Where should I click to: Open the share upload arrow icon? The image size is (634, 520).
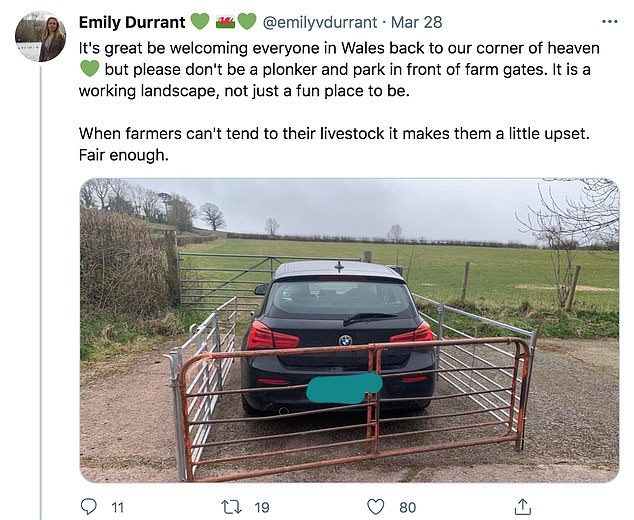tap(522, 507)
